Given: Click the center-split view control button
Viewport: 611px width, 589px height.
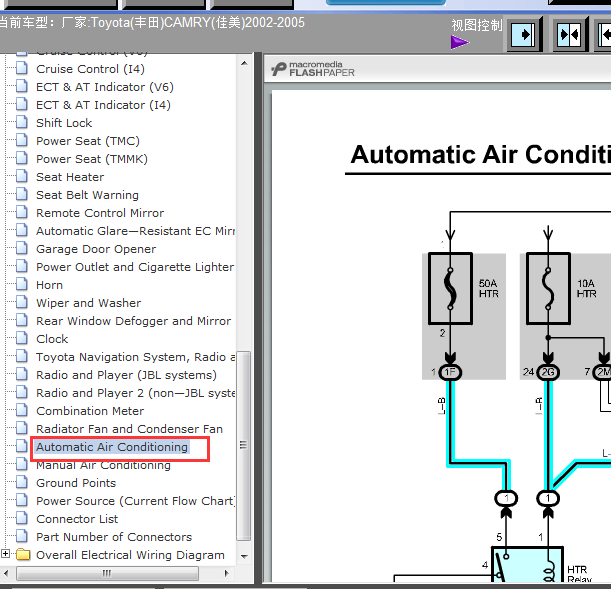Looking at the screenshot, I should 570,35.
